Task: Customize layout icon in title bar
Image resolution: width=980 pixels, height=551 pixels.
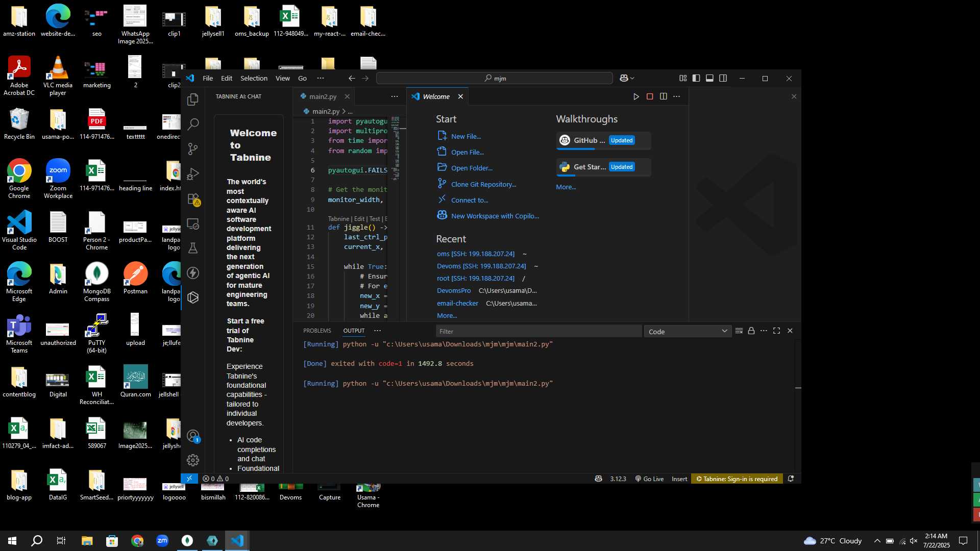Action: (683, 78)
